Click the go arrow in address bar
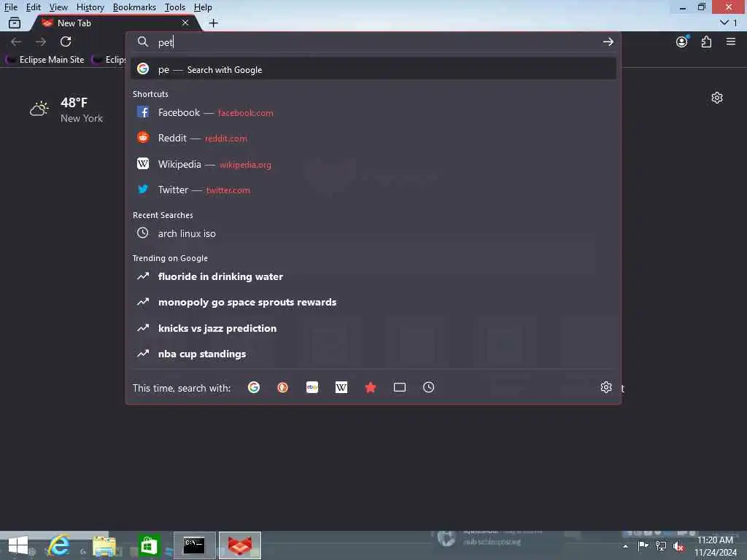Viewport: 747px width, 560px height. click(x=608, y=42)
